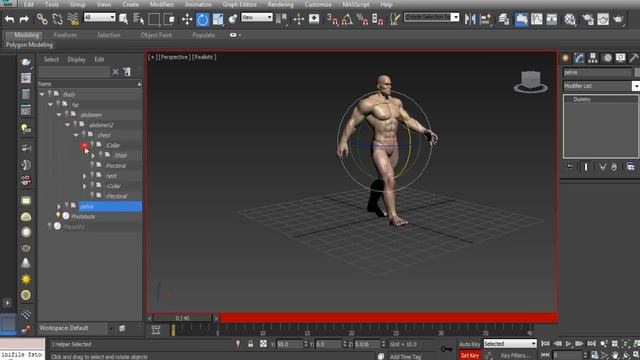Activate the Select and Scale tool

(x=218, y=19)
